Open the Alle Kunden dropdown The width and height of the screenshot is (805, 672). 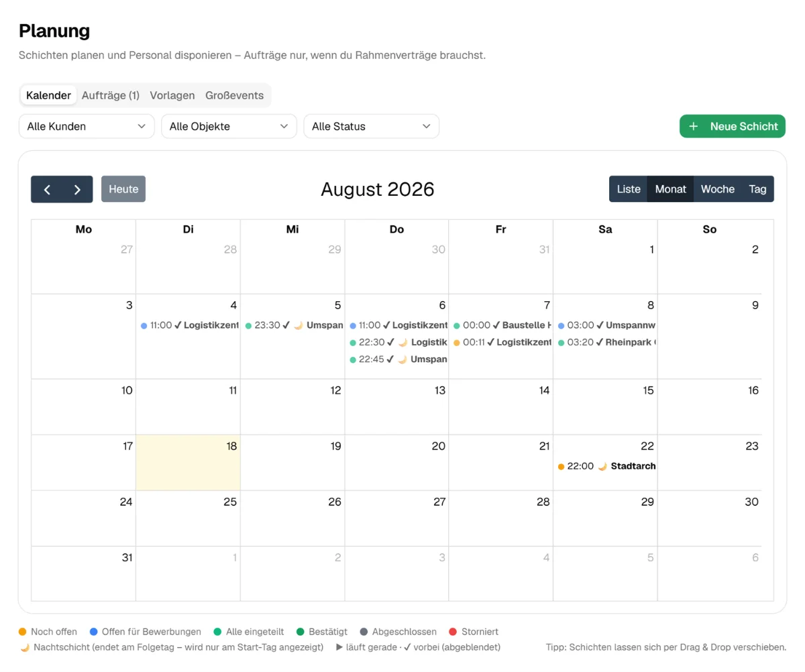point(87,126)
